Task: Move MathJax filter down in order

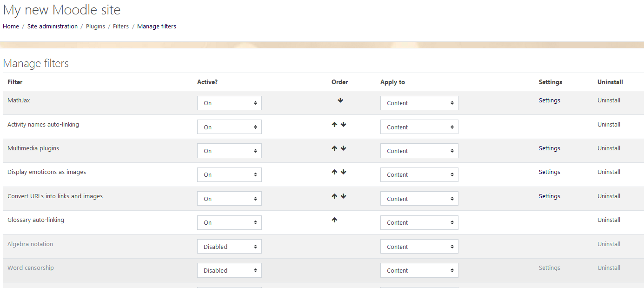Action: (x=340, y=100)
